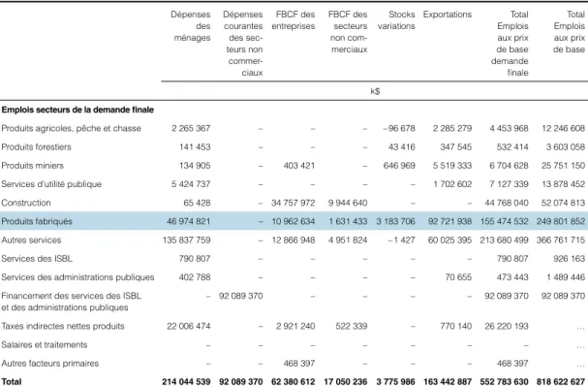588x386 pixels.
Task: Select the Autres services row label
Action: pos(31,240)
